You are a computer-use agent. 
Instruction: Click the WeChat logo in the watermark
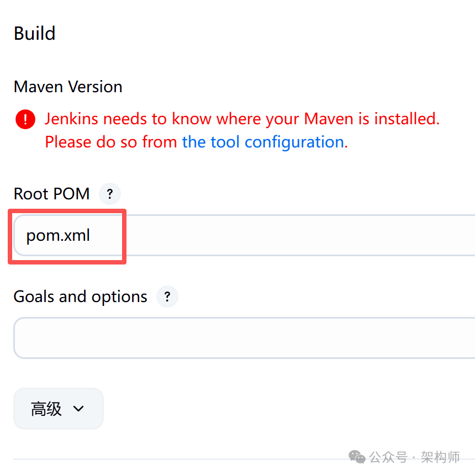356,457
